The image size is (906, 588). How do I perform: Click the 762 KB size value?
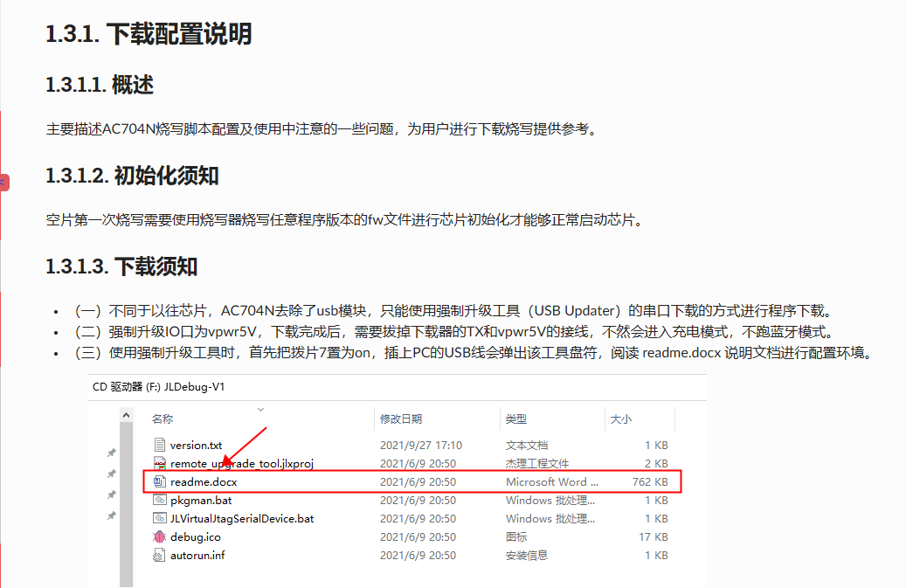coord(650,481)
